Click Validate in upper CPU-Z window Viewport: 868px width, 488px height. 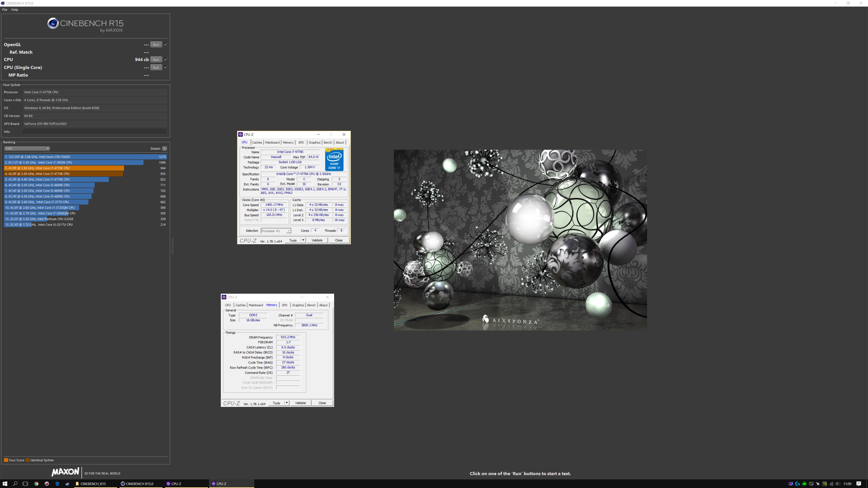[317, 240]
